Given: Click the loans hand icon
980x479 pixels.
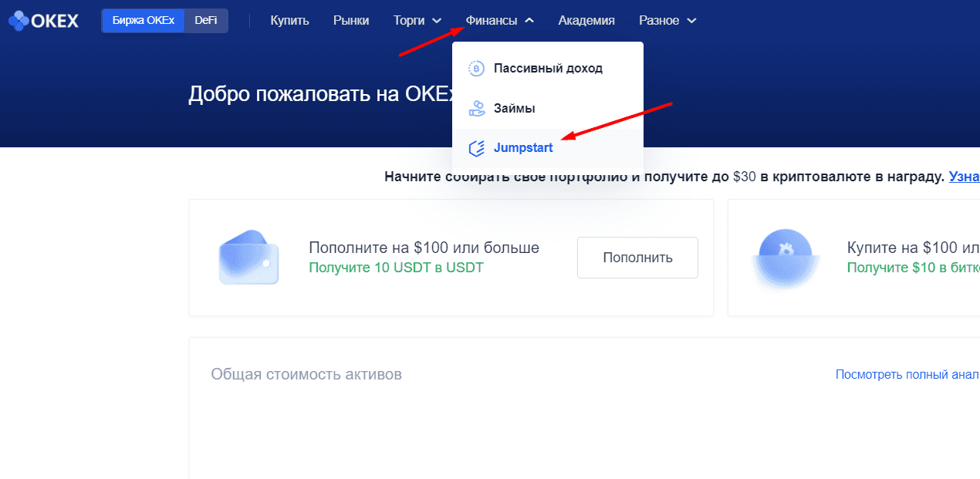Looking at the screenshot, I should [476, 108].
